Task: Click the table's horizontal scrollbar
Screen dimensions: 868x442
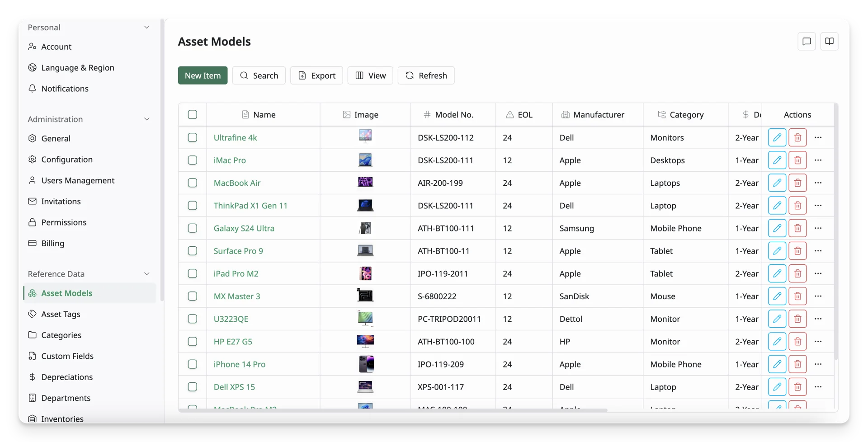Action: [x=393, y=410]
